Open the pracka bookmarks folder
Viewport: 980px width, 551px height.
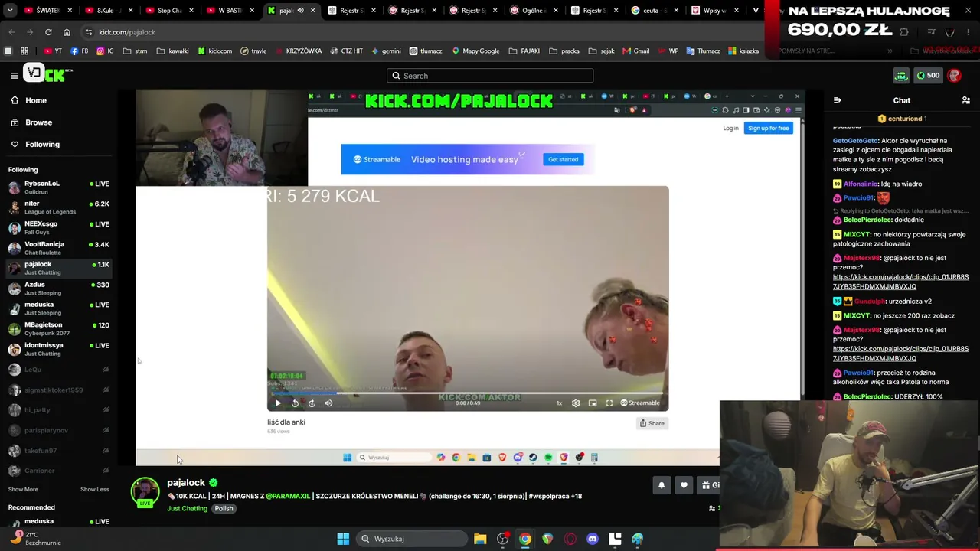563,51
